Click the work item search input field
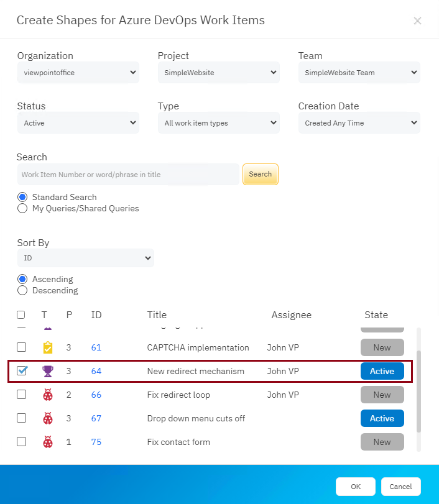The width and height of the screenshot is (439, 504). pyautogui.click(x=127, y=175)
